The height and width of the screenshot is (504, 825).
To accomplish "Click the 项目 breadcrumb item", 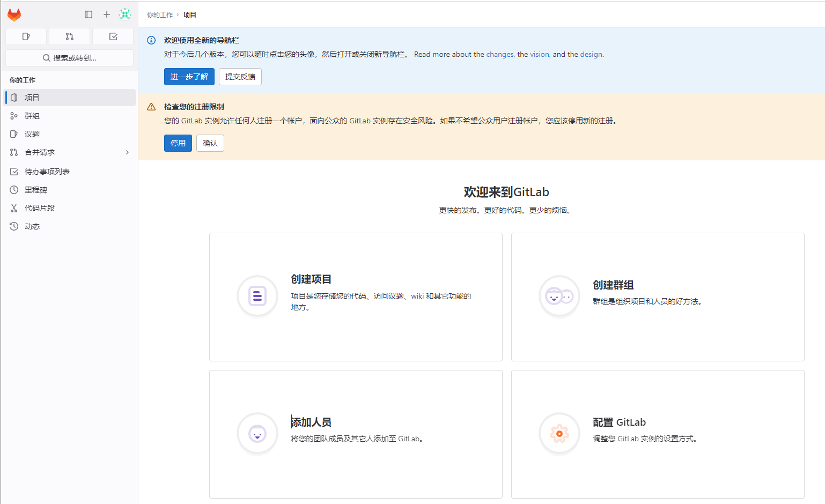I will [x=190, y=15].
